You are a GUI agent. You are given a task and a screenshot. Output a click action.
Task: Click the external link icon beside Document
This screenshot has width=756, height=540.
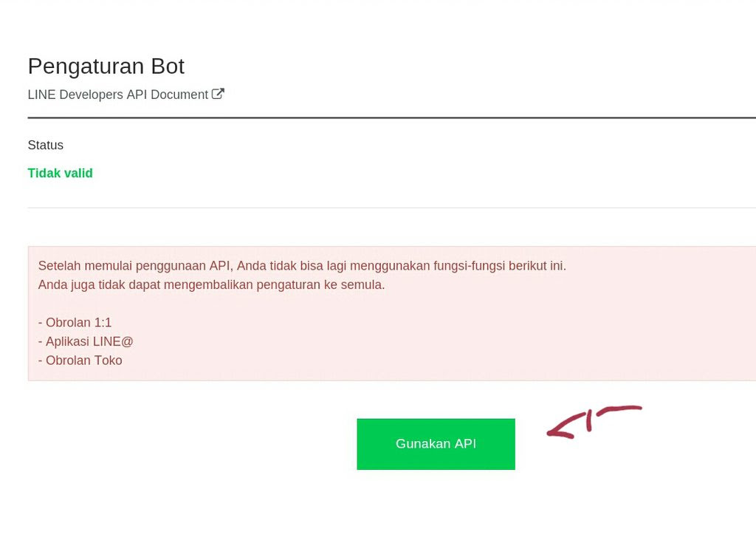[218, 94]
